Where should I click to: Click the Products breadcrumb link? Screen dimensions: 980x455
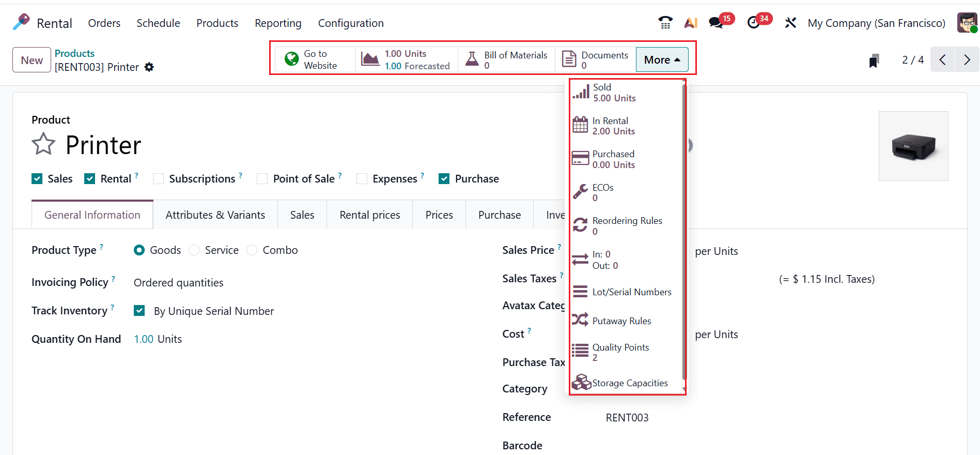pyautogui.click(x=74, y=53)
